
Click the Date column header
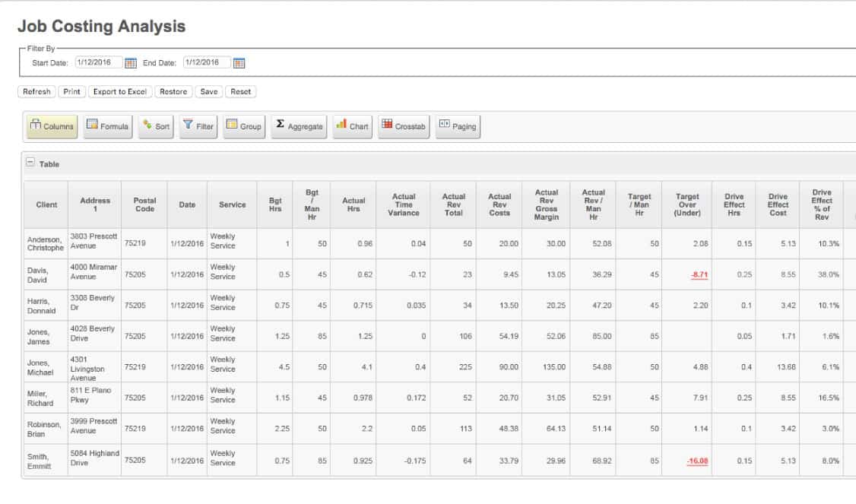tap(187, 204)
